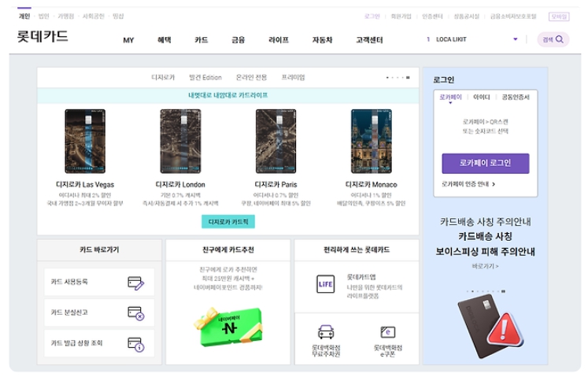
Task: Open the 카드 main menu
Action: pos(202,40)
